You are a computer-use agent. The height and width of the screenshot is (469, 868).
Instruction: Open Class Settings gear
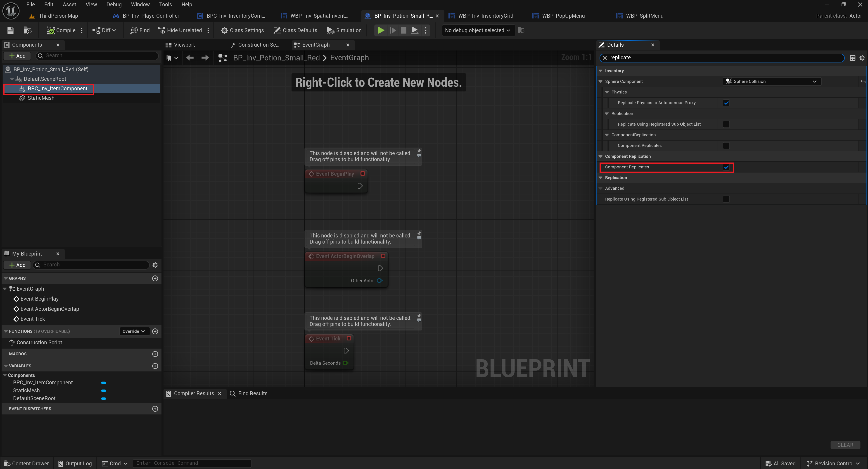242,30
